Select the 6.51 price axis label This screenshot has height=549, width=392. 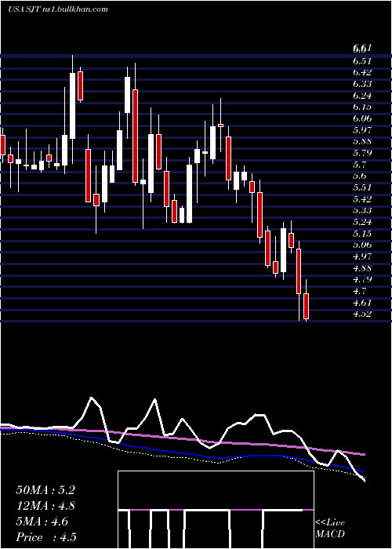click(x=362, y=61)
